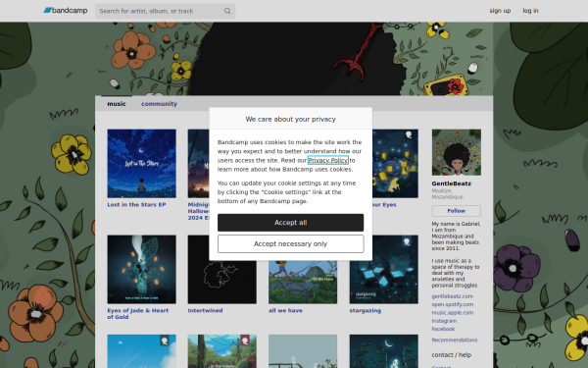The height and width of the screenshot is (368, 588).
Task: Click the contact / help heading
Action: 451,355
